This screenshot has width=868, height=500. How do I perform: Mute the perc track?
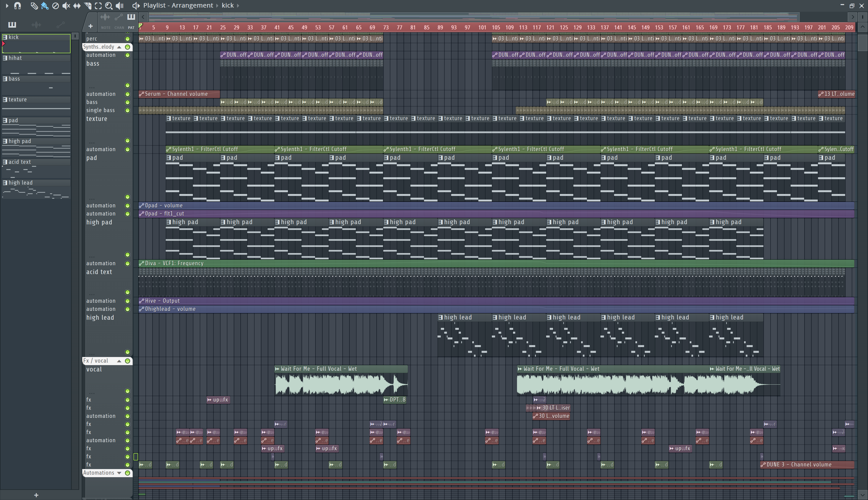pyautogui.click(x=128, y=39)
